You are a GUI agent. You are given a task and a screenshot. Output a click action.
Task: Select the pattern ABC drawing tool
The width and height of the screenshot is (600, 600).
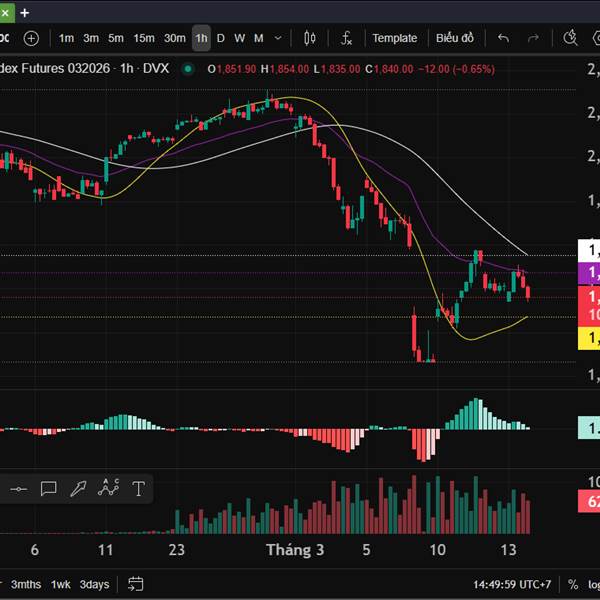109,488
